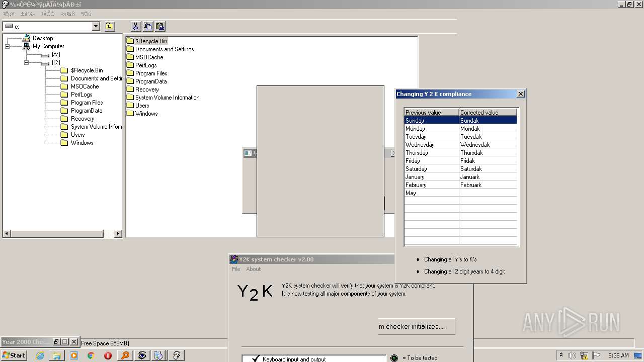
Task: Click $Recycle.Bin folder icon in file list
Action: point(130,41)
